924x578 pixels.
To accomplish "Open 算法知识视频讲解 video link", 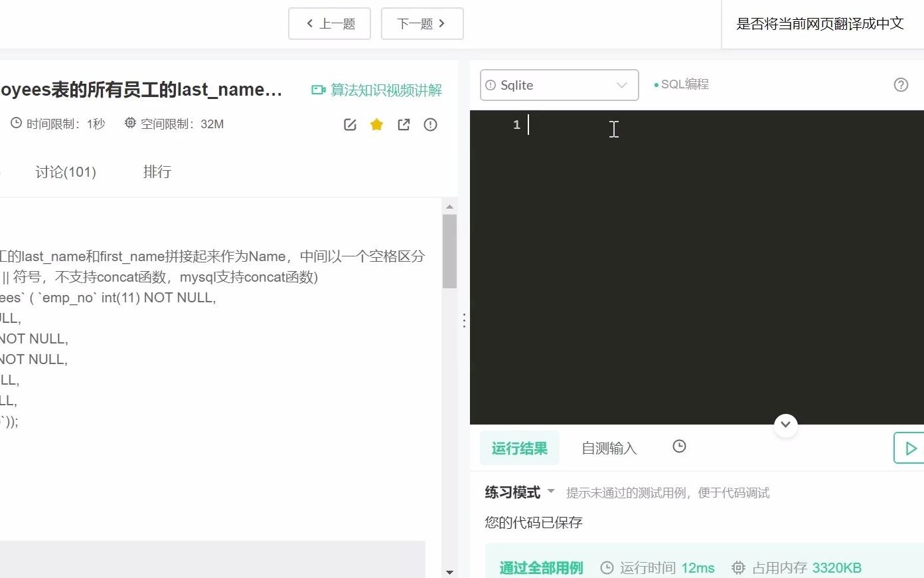I will point(386,90).
